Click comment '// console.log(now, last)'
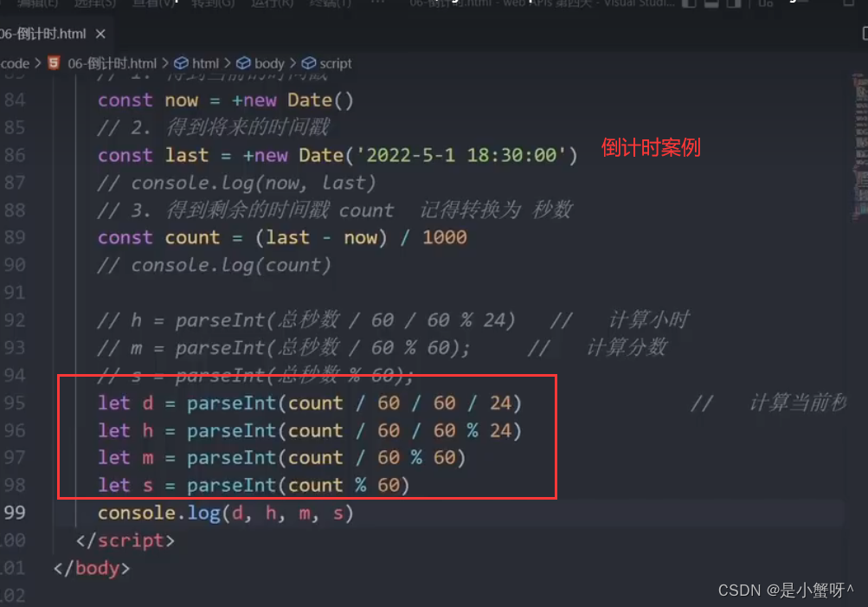868x607 pixels. tap(237, 183)
